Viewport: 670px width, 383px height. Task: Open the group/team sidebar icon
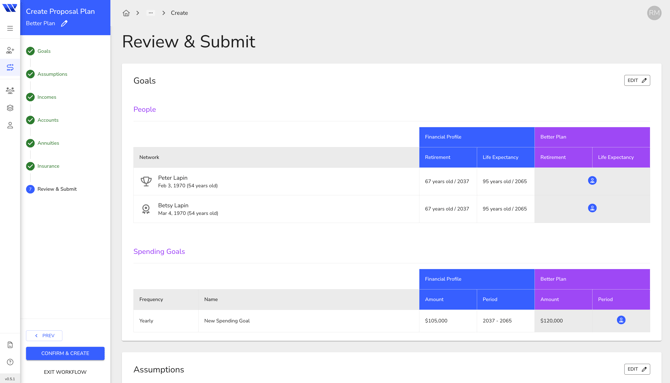click(10, 90)
